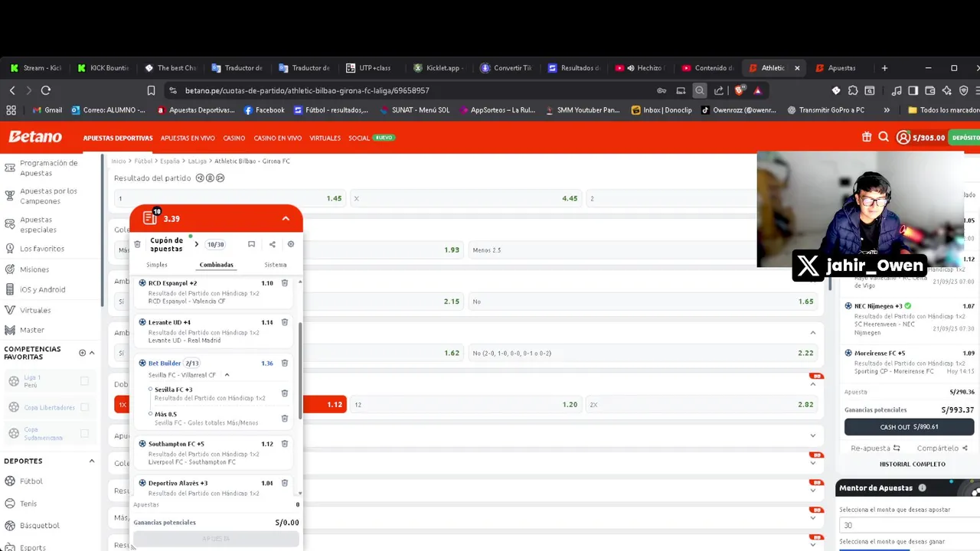
Task: Toggle Copa Sudamericana favorite checkbox
Action: (x=84, y=433)
